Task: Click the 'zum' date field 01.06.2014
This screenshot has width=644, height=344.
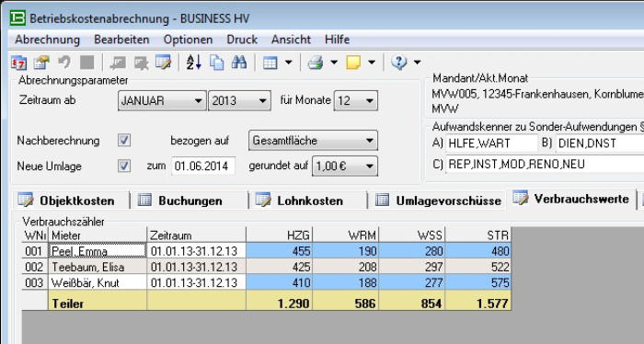Action: point(203,166)
